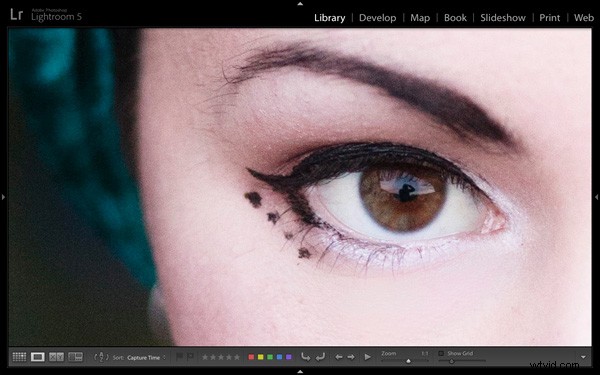The height and width of the screenshot is (375, 600).
Task: Play impromptu slideshow
Action: pyautogui.click(x=367, y=357)
